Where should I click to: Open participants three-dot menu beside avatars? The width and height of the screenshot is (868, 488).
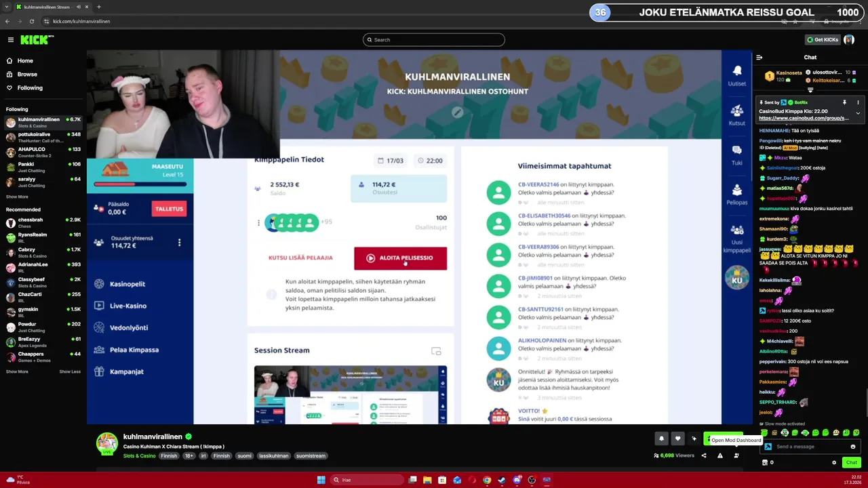click(258, 222)
